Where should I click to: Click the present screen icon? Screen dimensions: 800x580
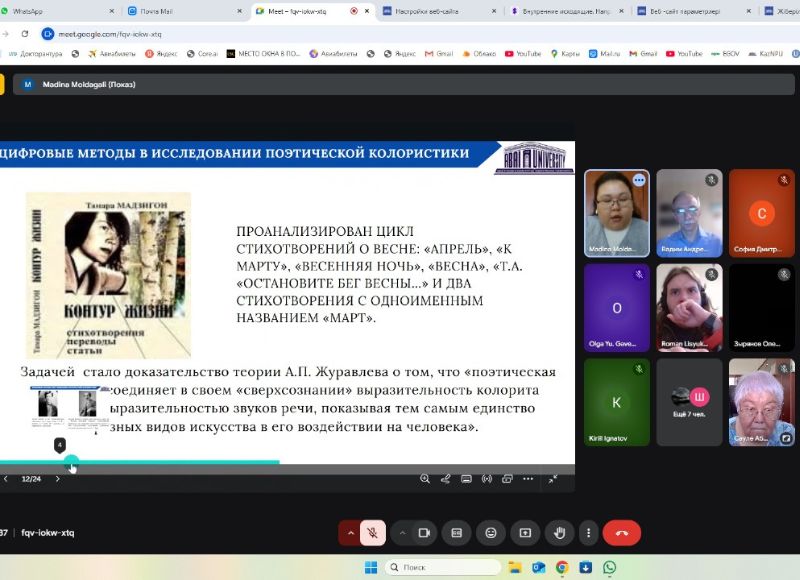524,533
